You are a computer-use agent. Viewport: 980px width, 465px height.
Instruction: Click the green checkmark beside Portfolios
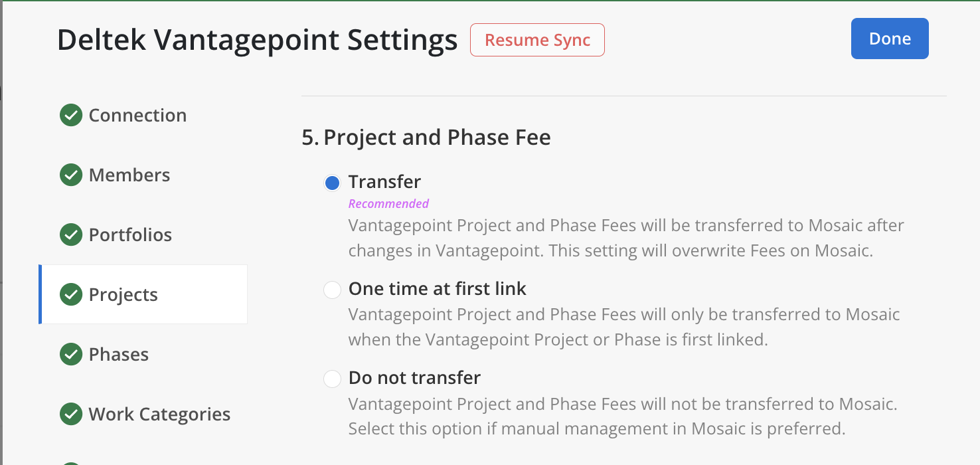70,234
